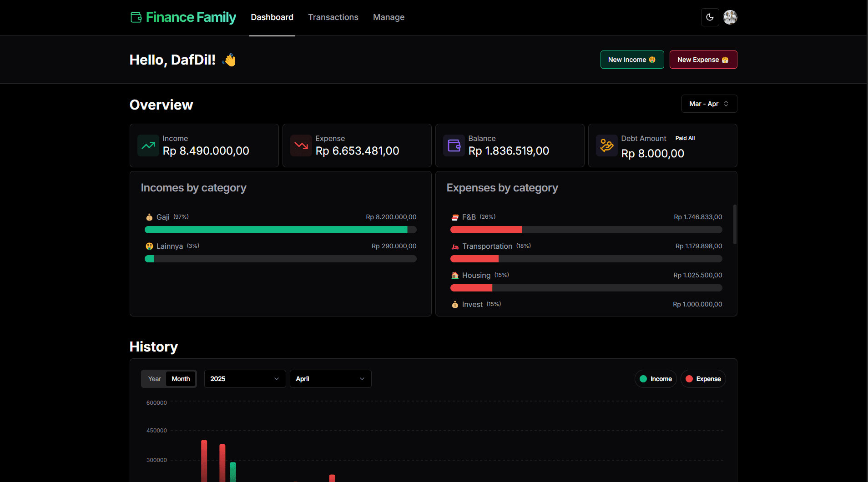Click the Lainnya money-face emoji
868x482 pixels.
pyautogui.click(x=149, y=246)
